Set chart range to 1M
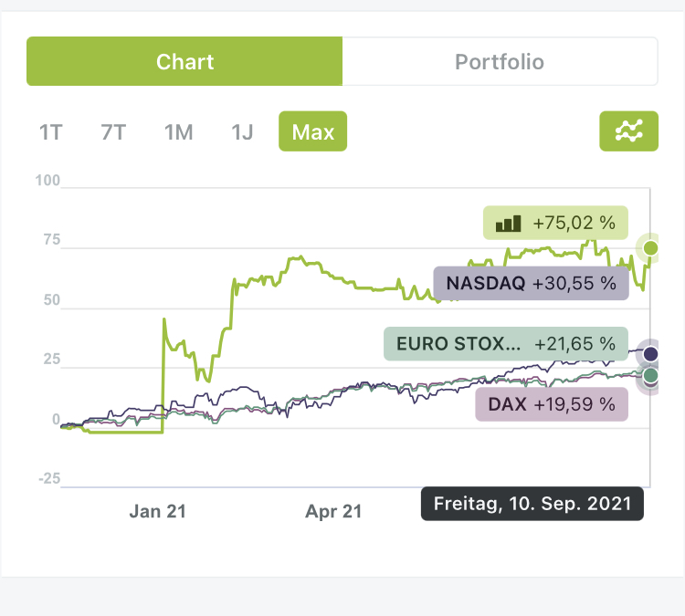The width and height of the screenshot is (685, 616). click(x=178, y=132)
